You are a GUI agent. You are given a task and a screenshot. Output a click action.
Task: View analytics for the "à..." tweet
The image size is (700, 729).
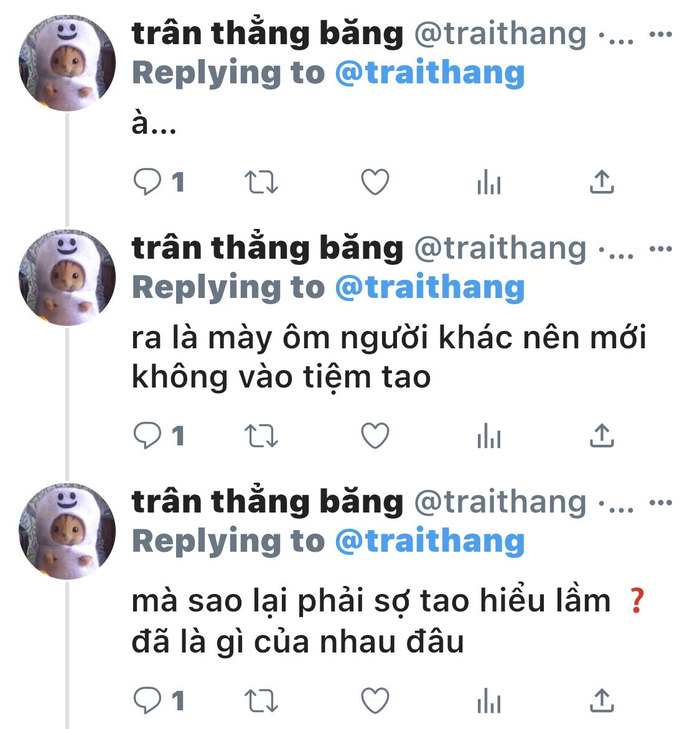point(489,182)
